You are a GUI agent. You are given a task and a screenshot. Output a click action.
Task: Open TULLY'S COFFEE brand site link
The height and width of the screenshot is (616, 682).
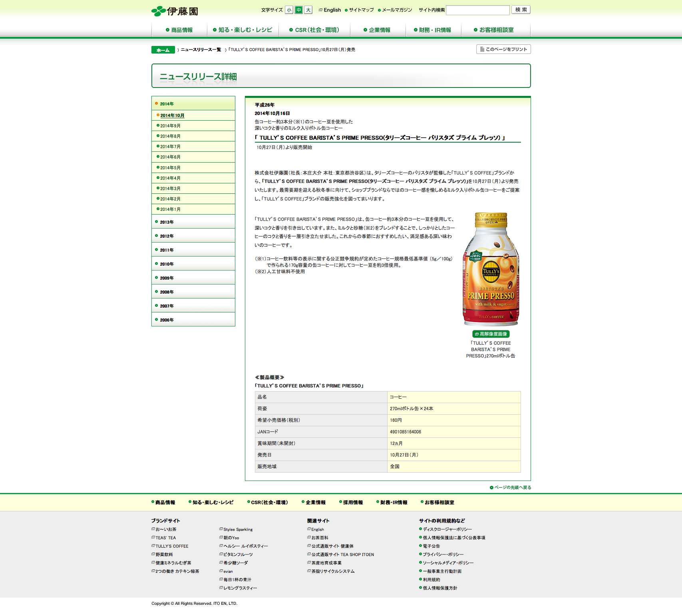(x=170, y=546)
